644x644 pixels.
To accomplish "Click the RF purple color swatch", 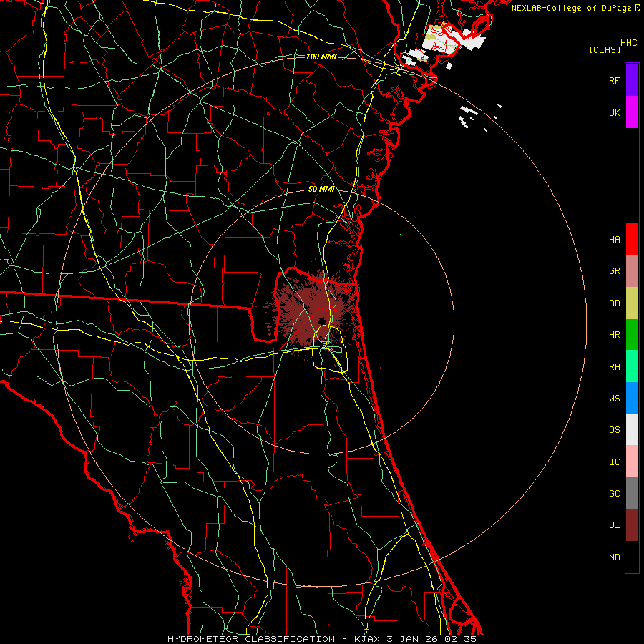I will tap(632, 80).
